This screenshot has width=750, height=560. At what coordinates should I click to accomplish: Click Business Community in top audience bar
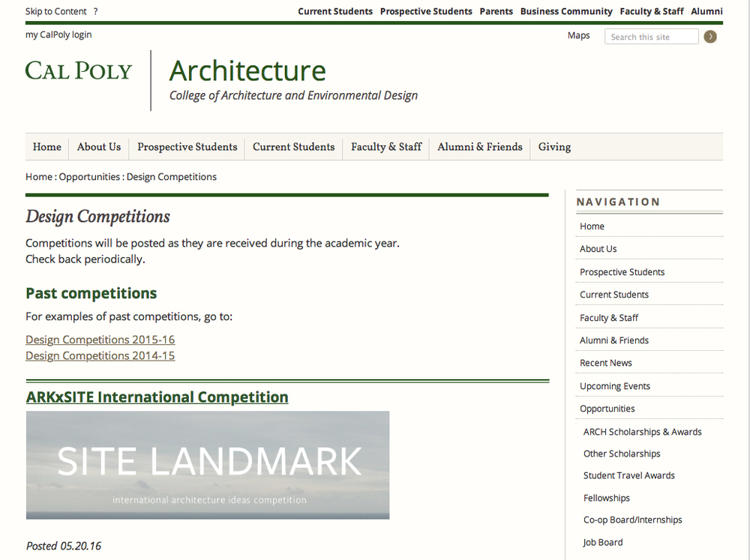pos(566,11)
